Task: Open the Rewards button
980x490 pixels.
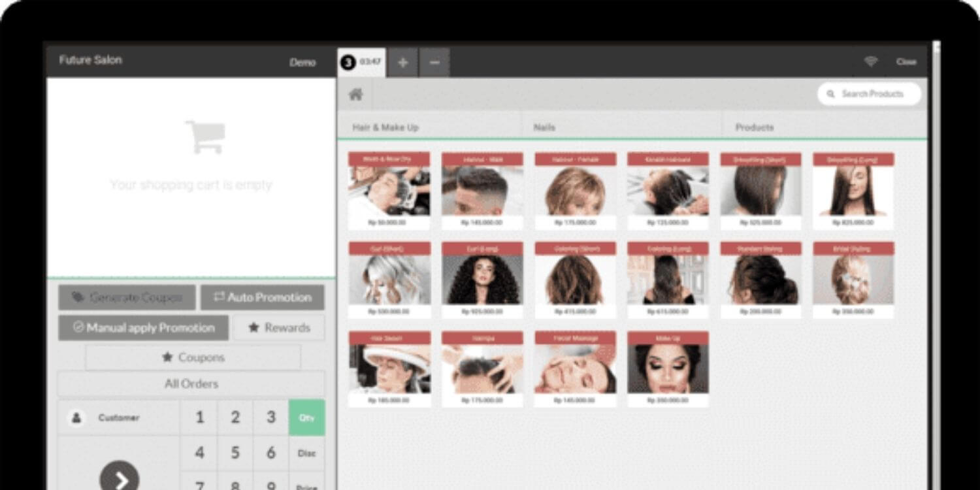Action: [x=279, y=328]
